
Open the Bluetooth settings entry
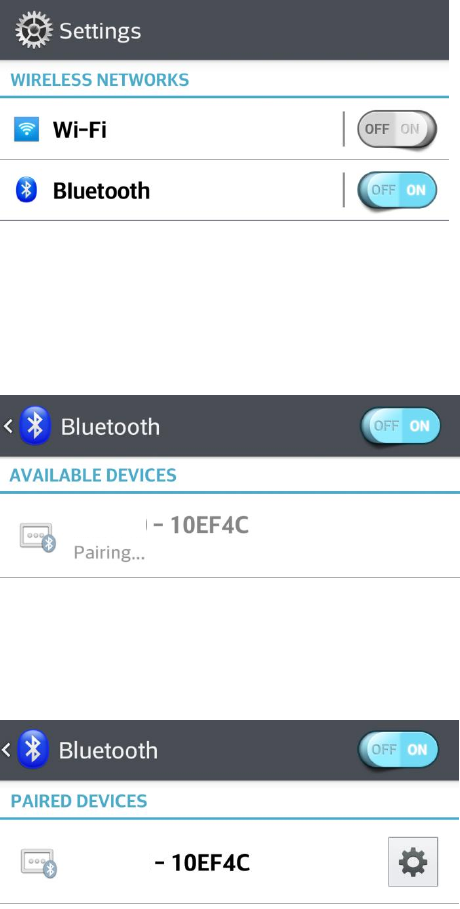tap(171, 190)
